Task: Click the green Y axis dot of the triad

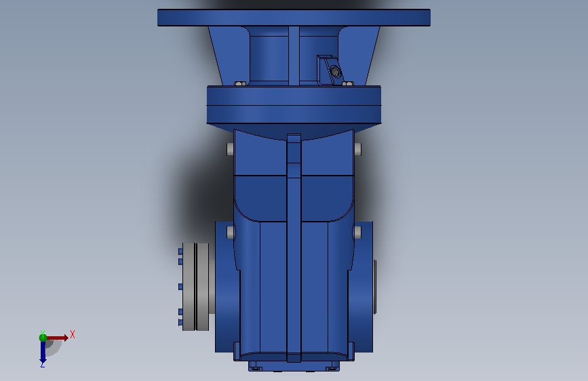Action: [x=43, y=338]
